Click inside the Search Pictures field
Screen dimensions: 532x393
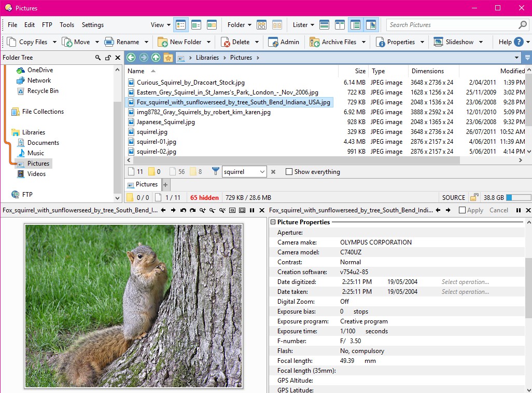click(451, 24)
